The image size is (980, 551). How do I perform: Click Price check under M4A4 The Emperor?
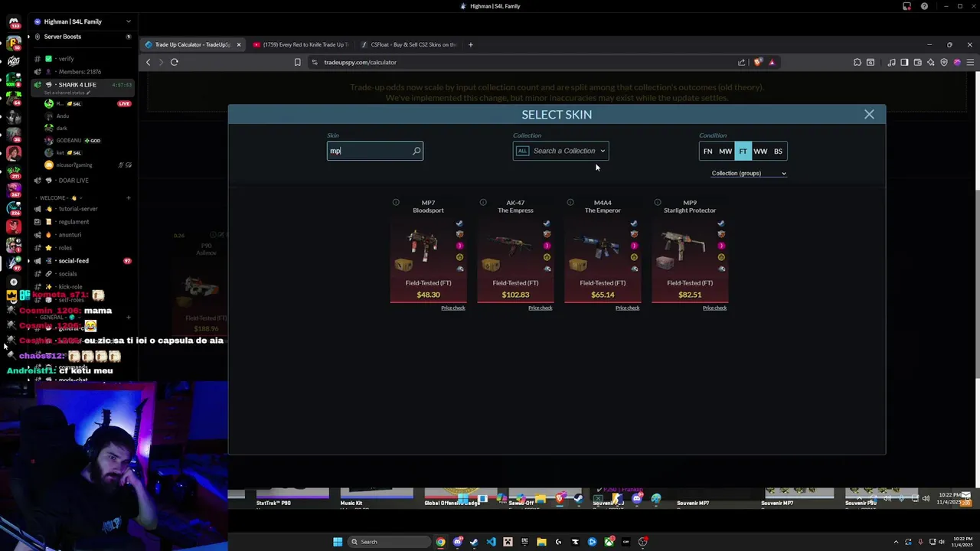point(627,308)
